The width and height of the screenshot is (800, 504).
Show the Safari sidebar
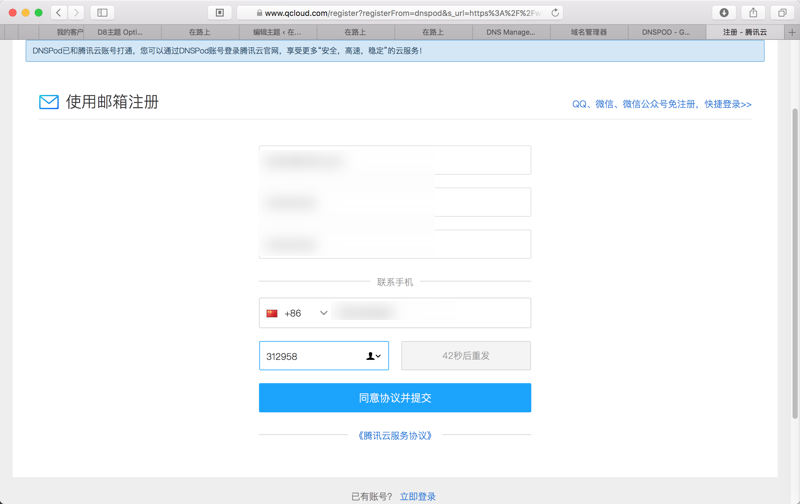pos(102,13)
